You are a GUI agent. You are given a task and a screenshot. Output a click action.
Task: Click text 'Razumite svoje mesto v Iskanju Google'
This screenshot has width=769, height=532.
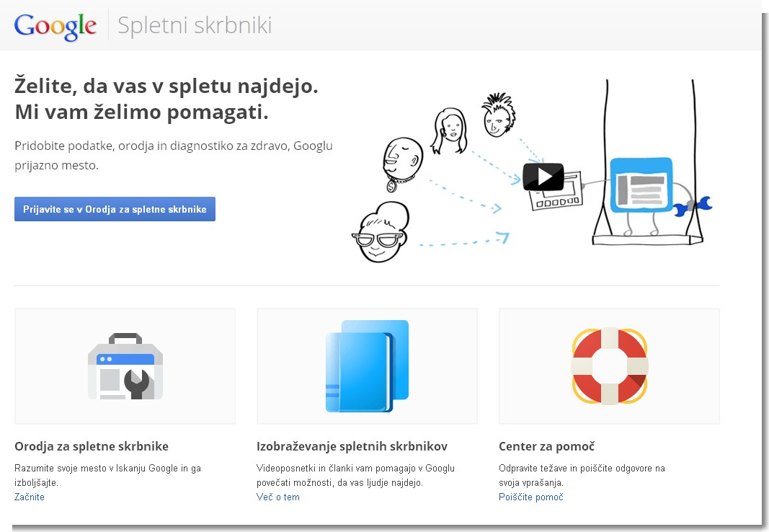click(x=108, y=475)
